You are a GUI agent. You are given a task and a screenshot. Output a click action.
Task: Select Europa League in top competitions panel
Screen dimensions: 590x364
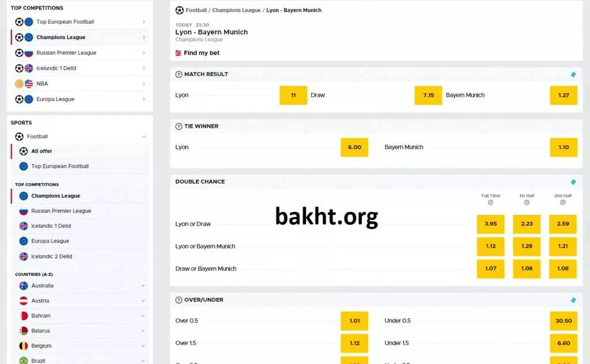[x=55, y=99]
